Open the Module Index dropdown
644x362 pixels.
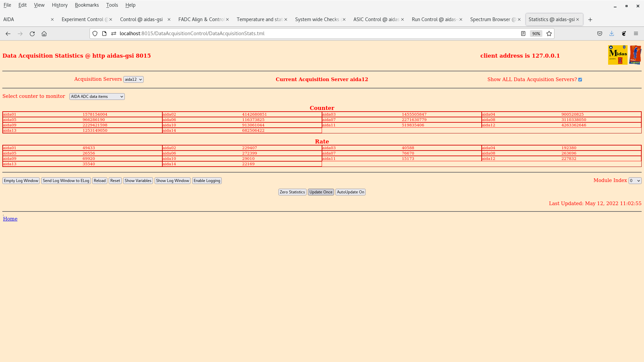click(x=635, y=181)
